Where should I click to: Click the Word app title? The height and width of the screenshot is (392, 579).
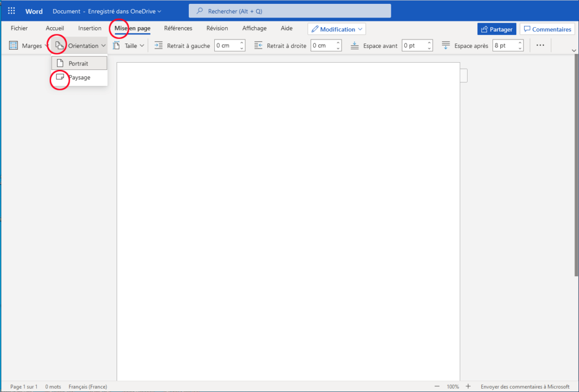(x=34, y=11)
